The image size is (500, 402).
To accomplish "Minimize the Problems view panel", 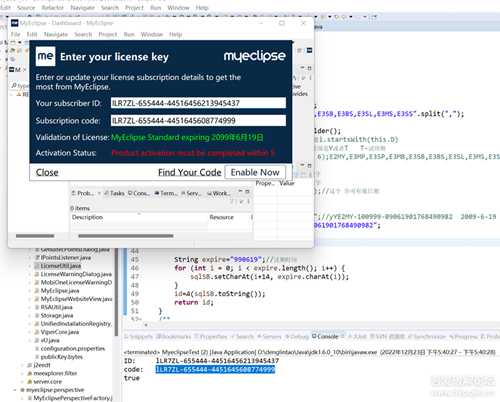I will point(240,192).
